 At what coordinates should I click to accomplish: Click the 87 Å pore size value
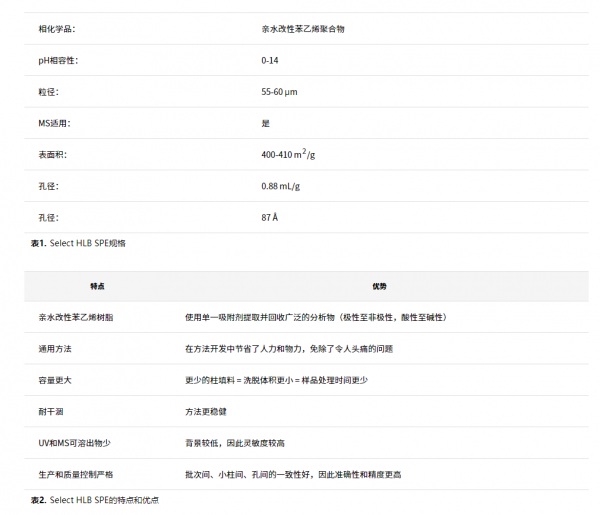(x=270, y=217)
